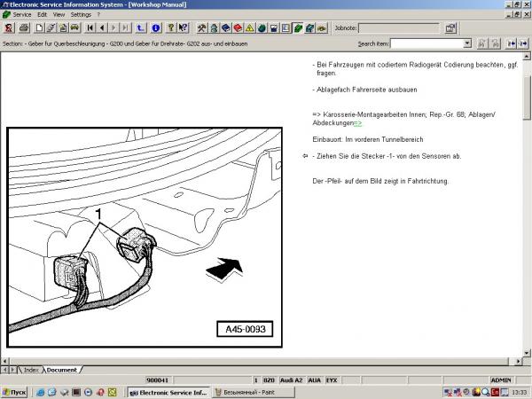The width and height of the screenshot is (532, 399).
Task: Click the context help arrow-question icon
Action: tap(184, 27)
